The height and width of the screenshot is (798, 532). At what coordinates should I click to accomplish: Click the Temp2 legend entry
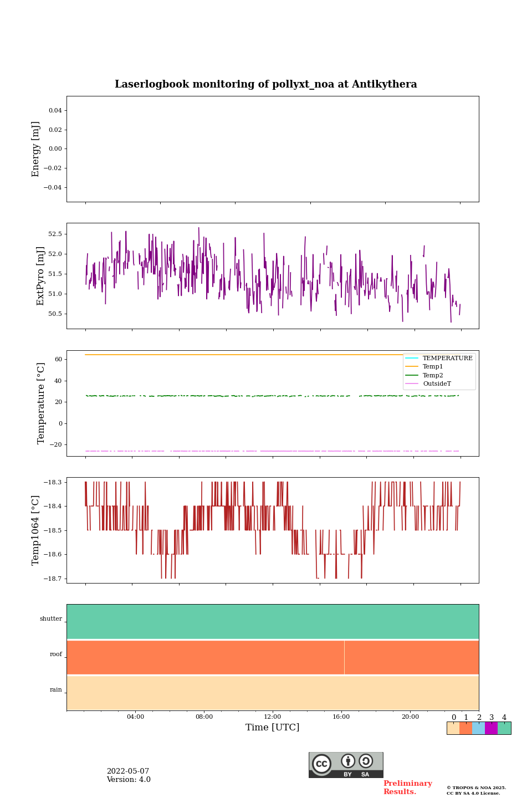(x=424, y=375)
